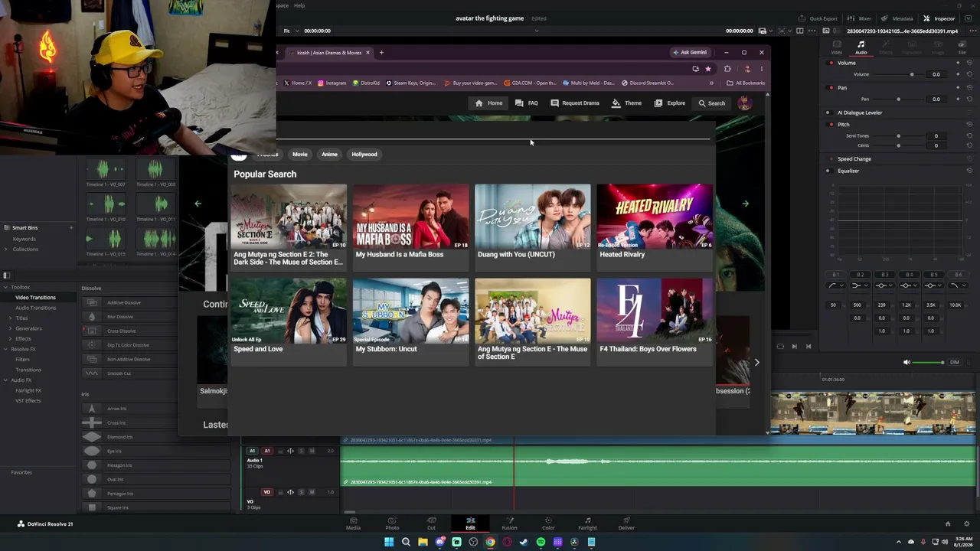Add a keyframe for the Volume section
This screenshot has width=980, height=551.
tap(958, 63)
